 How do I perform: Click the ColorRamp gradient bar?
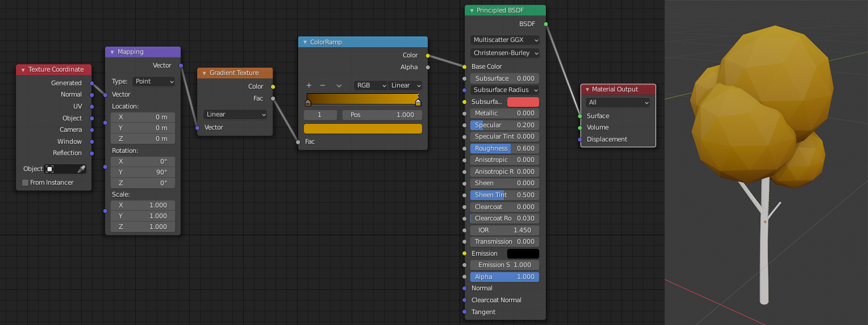[x=363, y=99]
